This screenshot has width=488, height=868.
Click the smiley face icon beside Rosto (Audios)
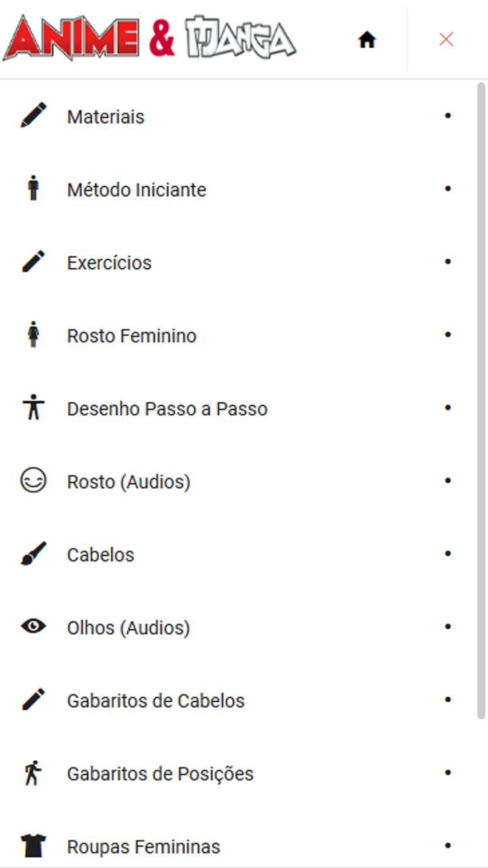[33, 481]
